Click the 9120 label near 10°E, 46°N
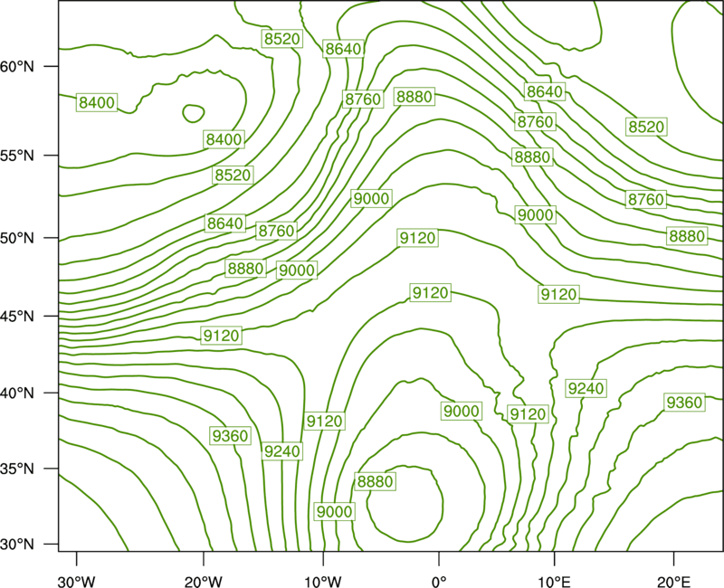 (x=559, y=294)
